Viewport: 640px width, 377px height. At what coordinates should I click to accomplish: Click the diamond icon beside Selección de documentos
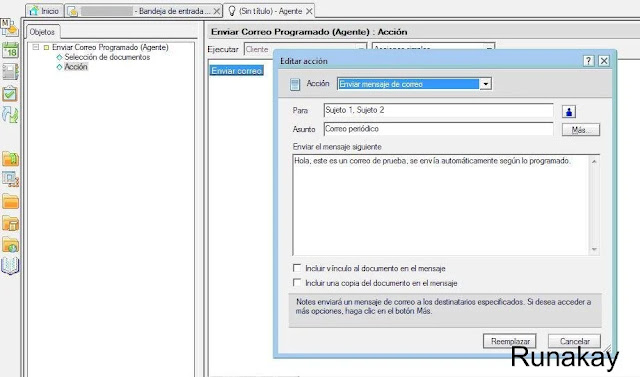coord(59,57)
